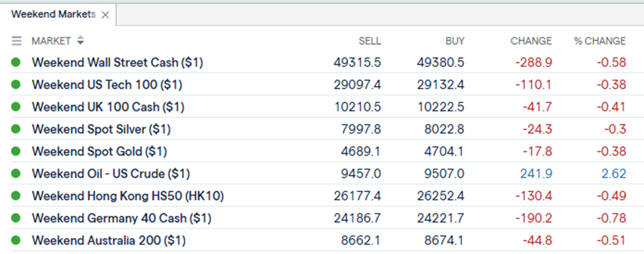Open Weekend UK 100 Cash market
This screenshot has height=254, width=644.
108,107
